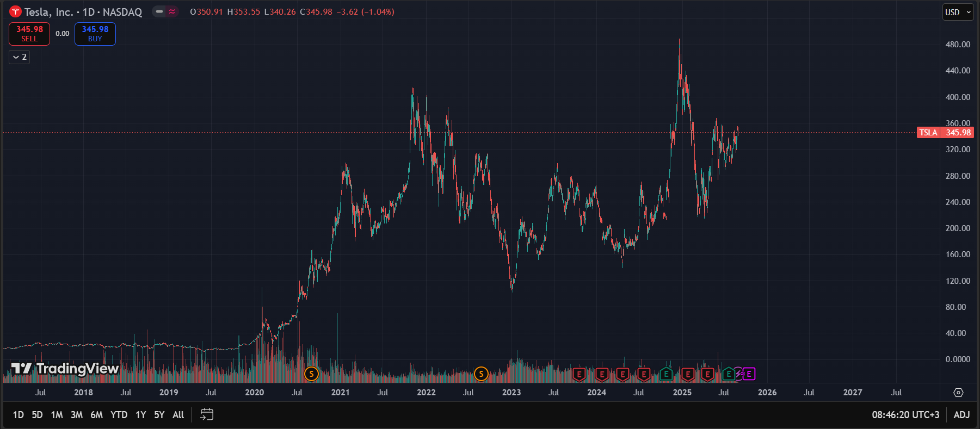Click the 2026 label on time axis
This screenshot has width=980, height=429.
pos(767,393)
